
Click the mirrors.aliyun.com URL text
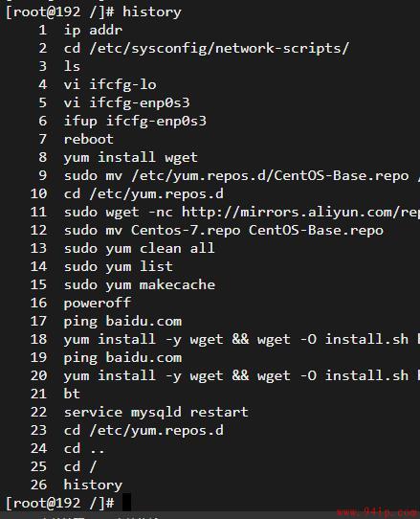tap(300, 213)
